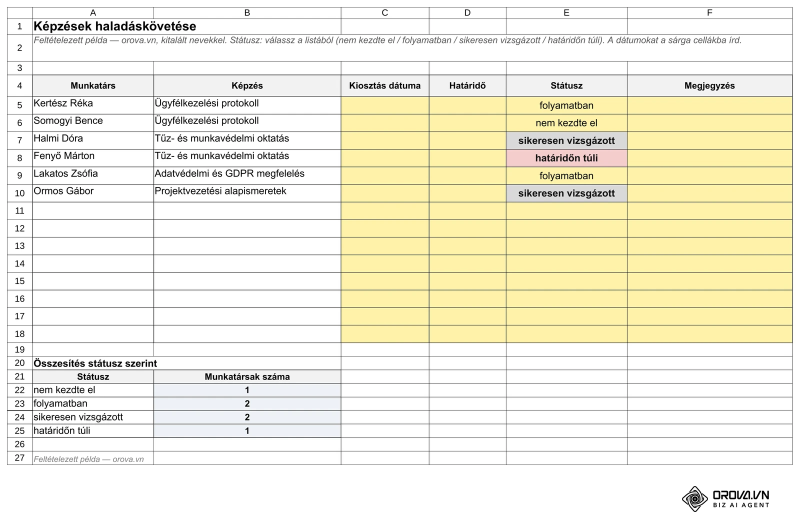800x532 pixels.
Task: Click the "Képzés" column header cell
Action: click(x=247, y=85)
